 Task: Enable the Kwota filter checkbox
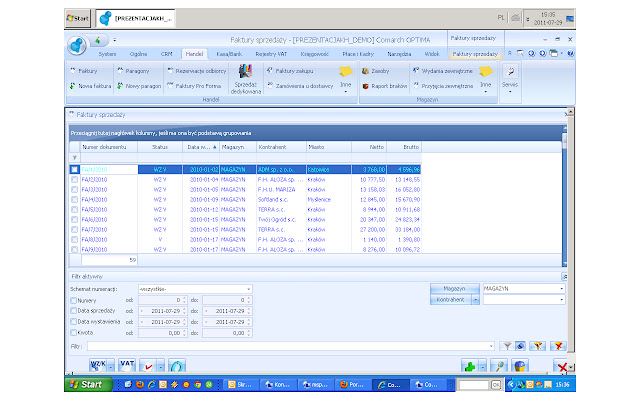coord(73,333)
